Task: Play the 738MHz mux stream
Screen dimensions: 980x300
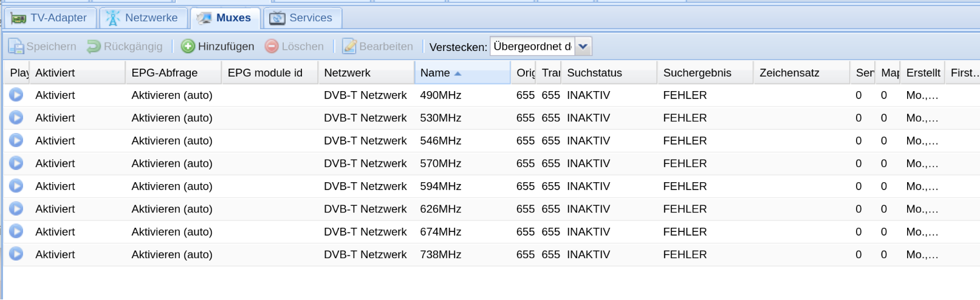Action: (16, 254)
